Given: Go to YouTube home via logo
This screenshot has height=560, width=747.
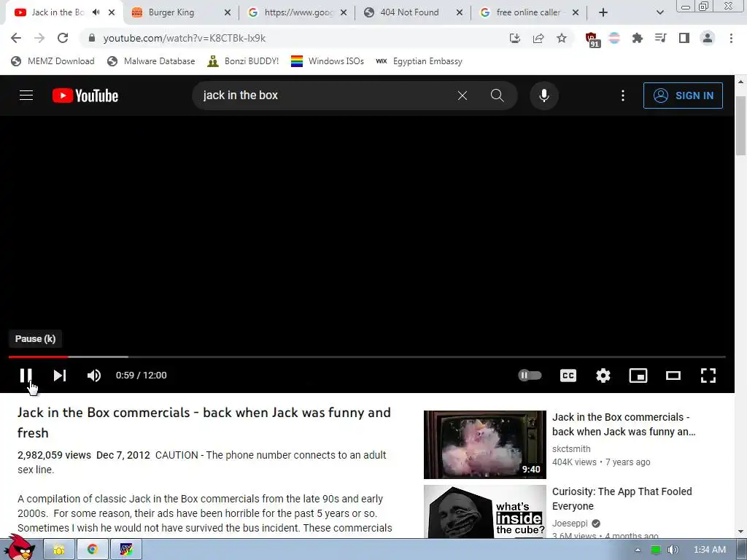Looking at the screenshot, I should [85, 96].
